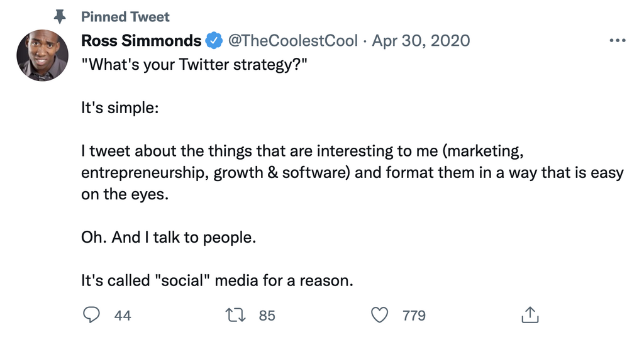Click the reply speech bubble icon

point(92,314)
